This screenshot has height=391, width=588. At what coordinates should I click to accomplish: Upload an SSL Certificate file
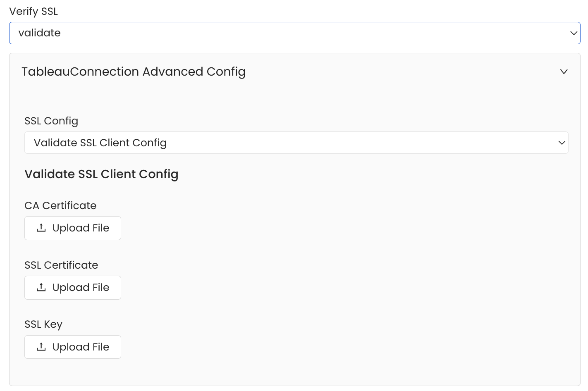[73, 288]
